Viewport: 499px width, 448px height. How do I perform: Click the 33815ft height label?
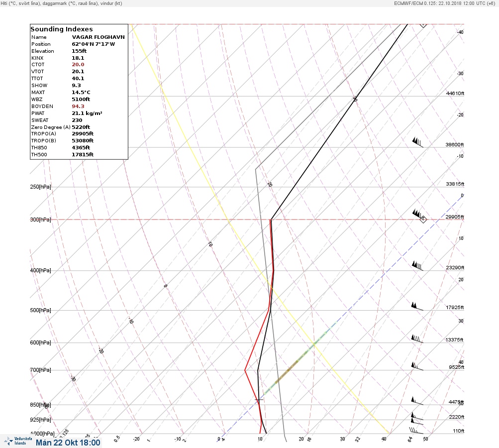coord(455,184)
